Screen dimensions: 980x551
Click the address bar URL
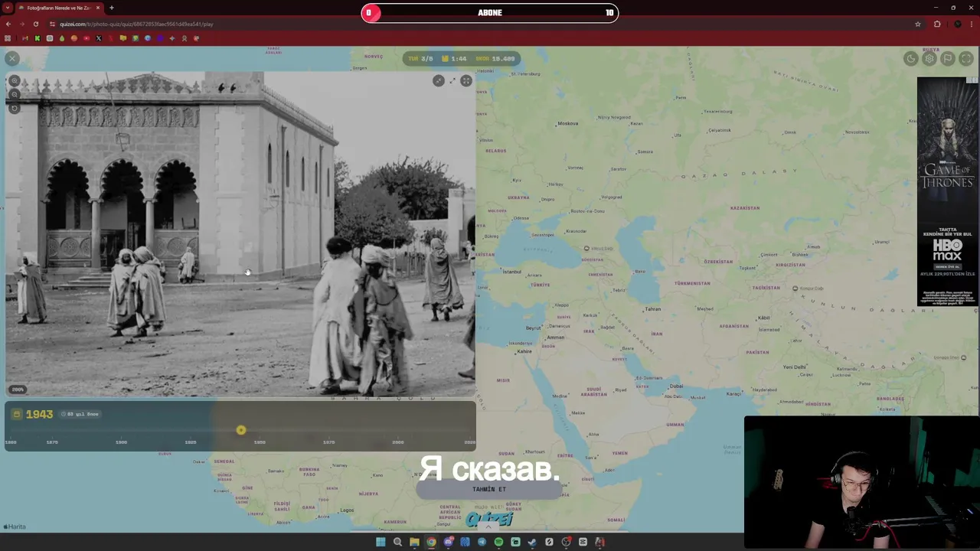[x=136, y=24]
